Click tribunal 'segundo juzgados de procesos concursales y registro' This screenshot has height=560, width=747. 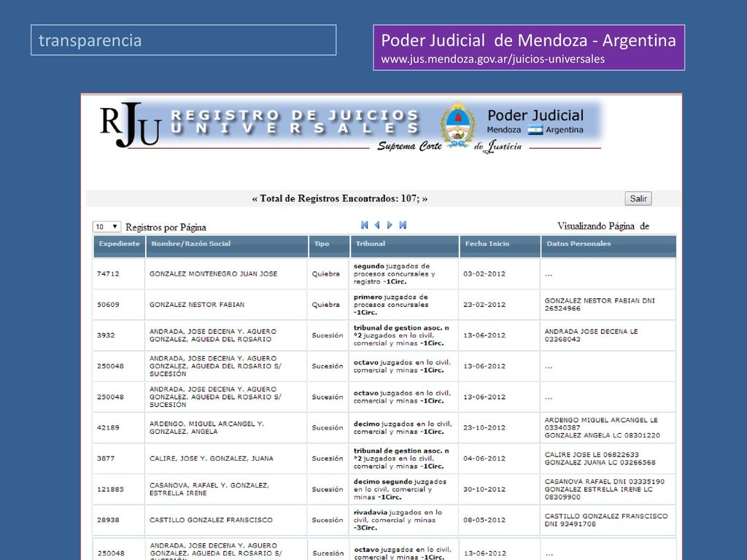coord(395,274)
